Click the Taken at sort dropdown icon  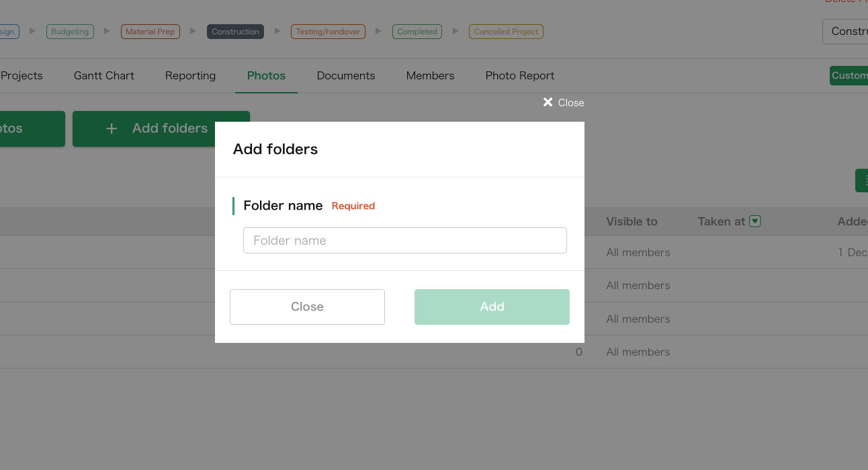point(755,221)
